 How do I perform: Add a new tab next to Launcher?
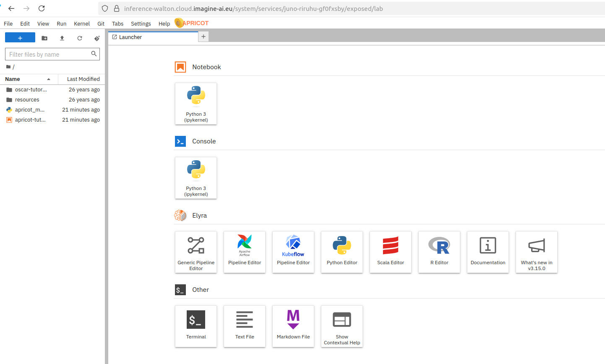point(203,37)
